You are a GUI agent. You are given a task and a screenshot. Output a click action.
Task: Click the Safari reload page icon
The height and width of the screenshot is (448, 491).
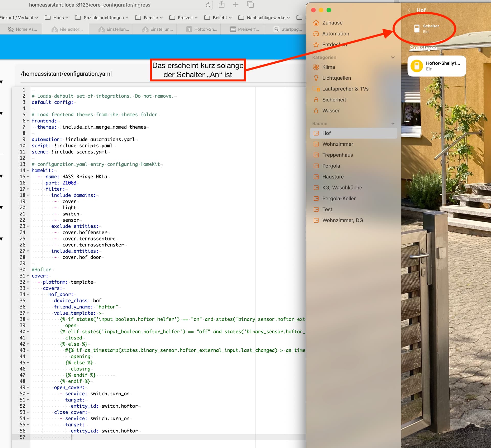(x=208, y=5)
